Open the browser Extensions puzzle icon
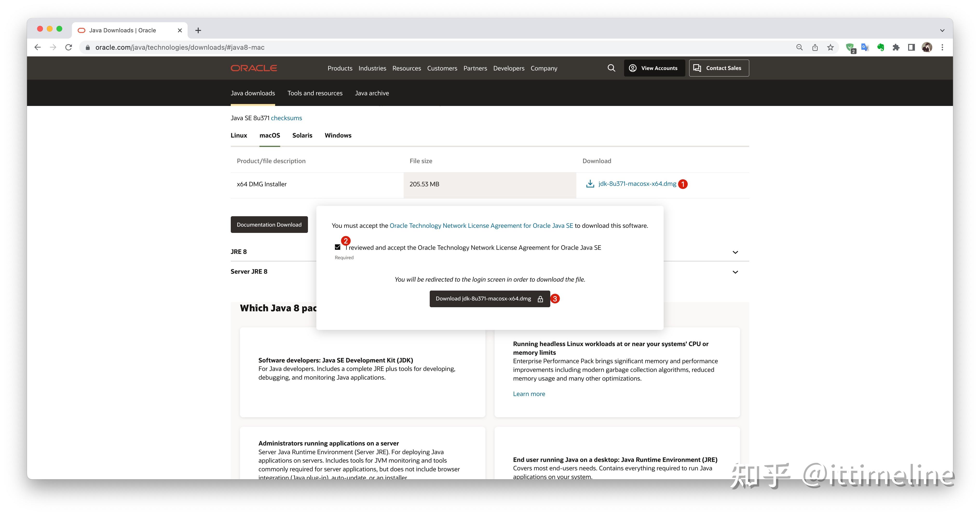 (896, 48)
